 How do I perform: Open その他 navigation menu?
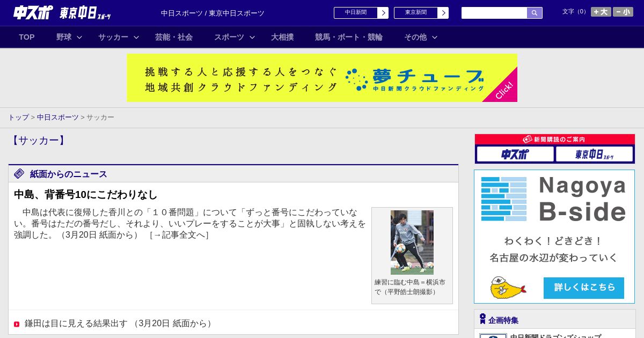pos(415,37)
